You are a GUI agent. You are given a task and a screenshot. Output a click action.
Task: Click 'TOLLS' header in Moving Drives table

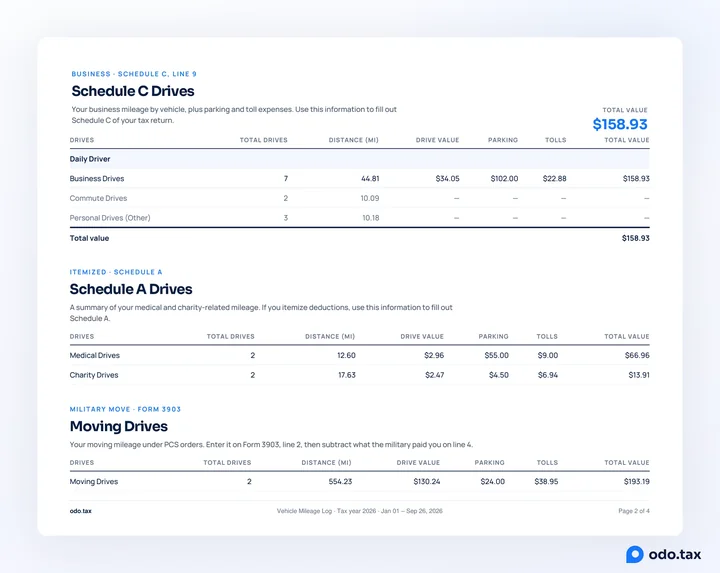(x=547, y=463)
